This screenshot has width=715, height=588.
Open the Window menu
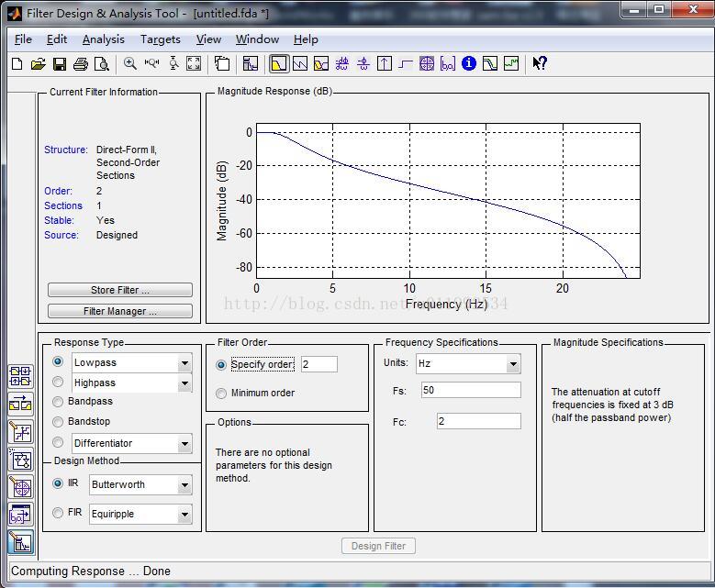click(257, 39)
